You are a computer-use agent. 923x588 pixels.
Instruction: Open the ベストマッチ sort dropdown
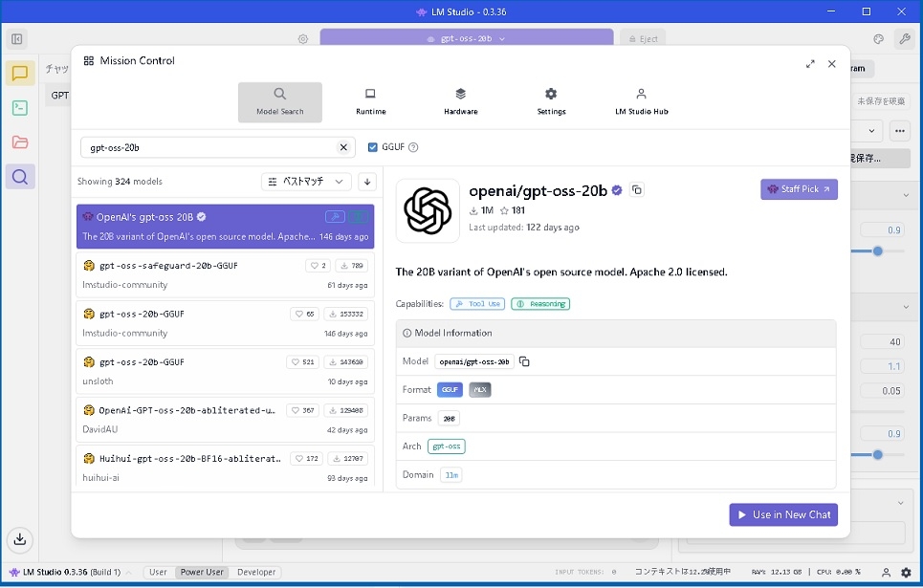point(306,182)
